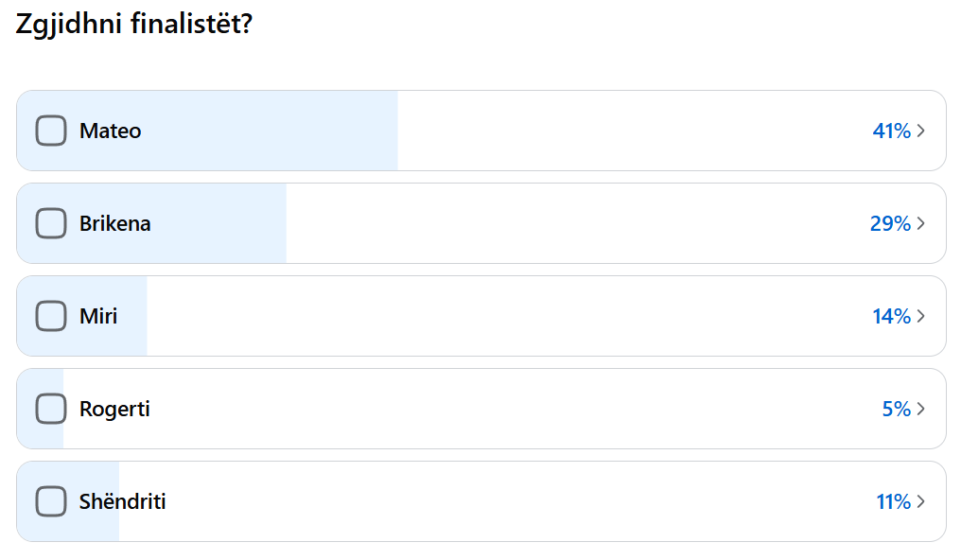Choose the Brikena option name
Viewport: 961px width, 560px height.
click(x=115, y=223)
